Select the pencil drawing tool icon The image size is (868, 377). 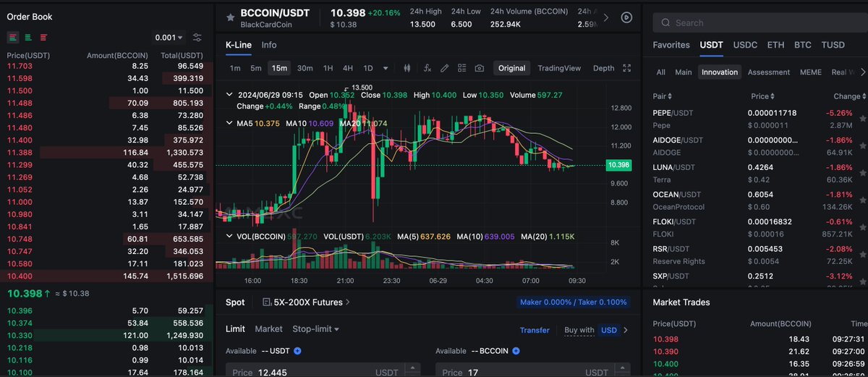click(444, 68)
